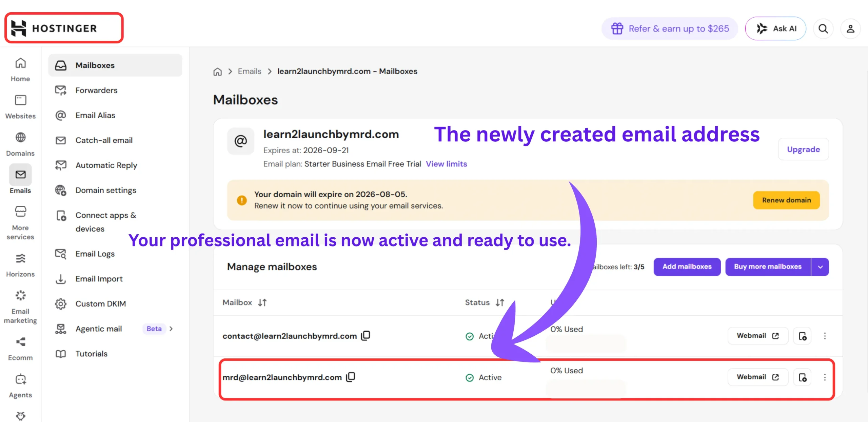Open Automatic Reply menu item
Image resolution: width=868 pixels, height=434 pixels.
click(x=115, y=165)
